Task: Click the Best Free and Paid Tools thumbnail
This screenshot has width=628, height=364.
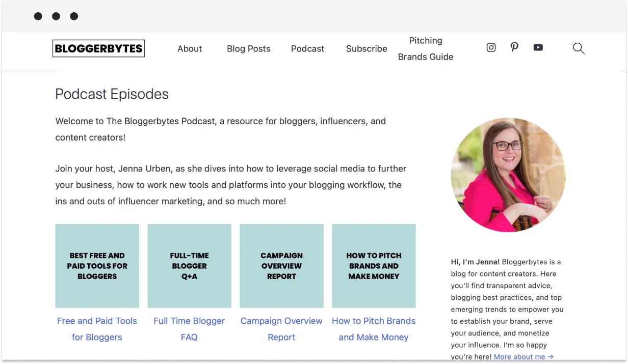Action: coord(97,266)
